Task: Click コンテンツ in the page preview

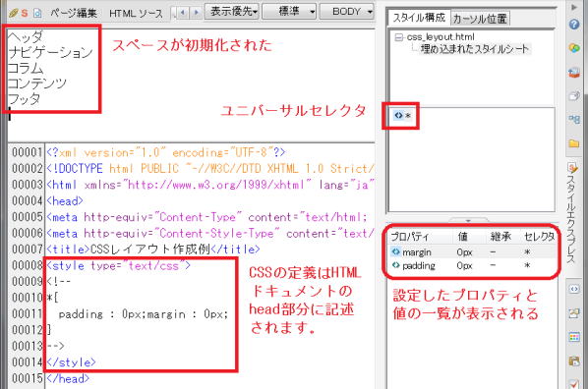Action: (x=37, y=83)
